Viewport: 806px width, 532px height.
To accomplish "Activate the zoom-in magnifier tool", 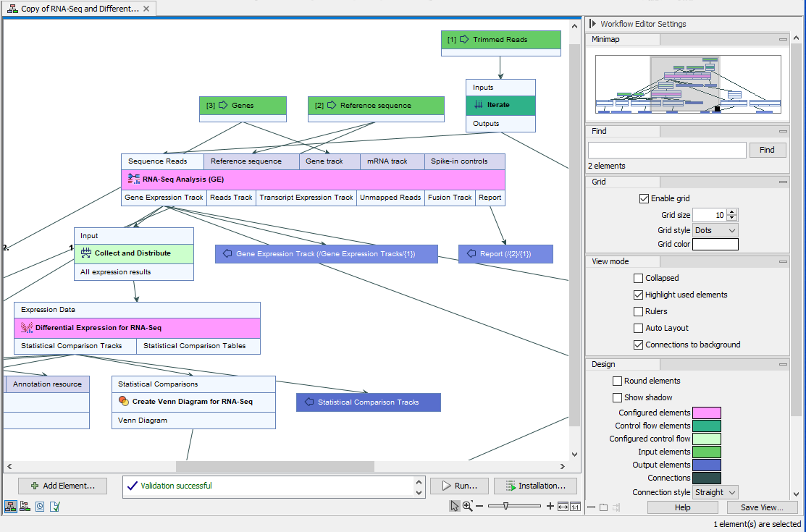I will [x=467, y=506].
